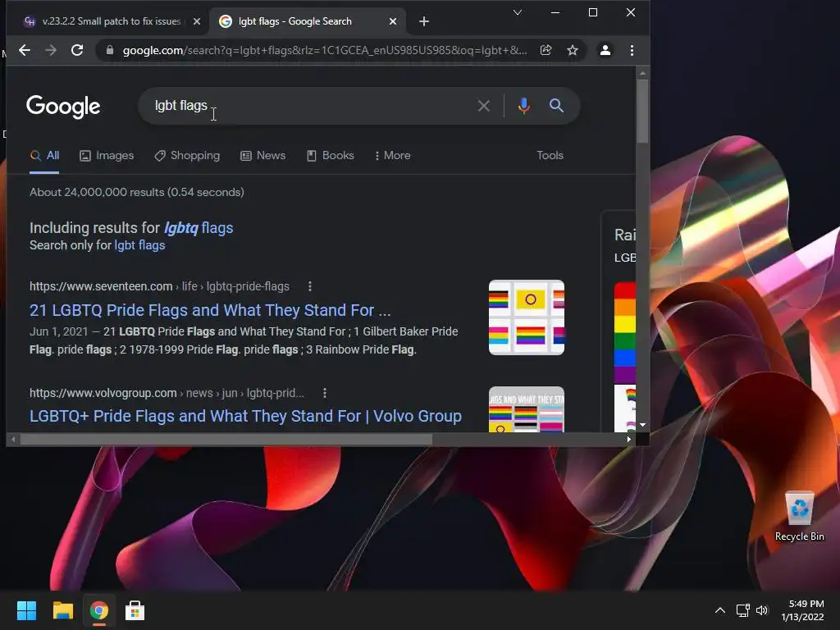Close the 'v.23.2.2 Small patch' tab

tap(197, 21)
